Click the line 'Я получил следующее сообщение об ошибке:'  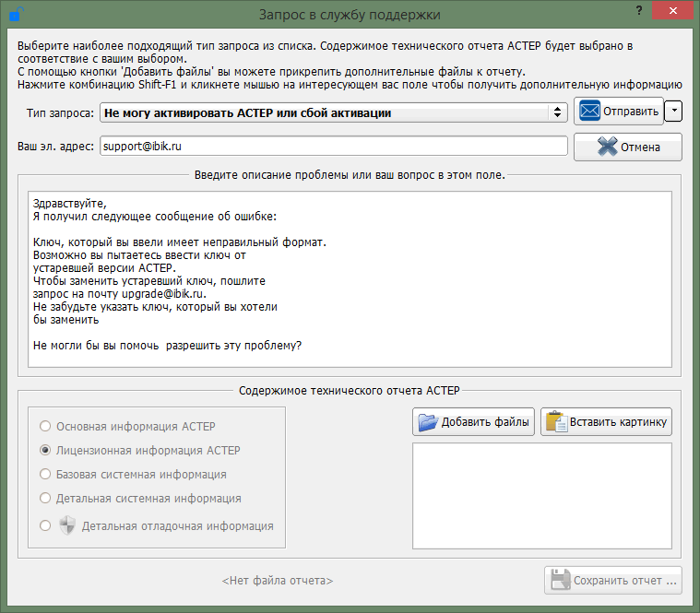pyautogui.click(x=155, y=217)
